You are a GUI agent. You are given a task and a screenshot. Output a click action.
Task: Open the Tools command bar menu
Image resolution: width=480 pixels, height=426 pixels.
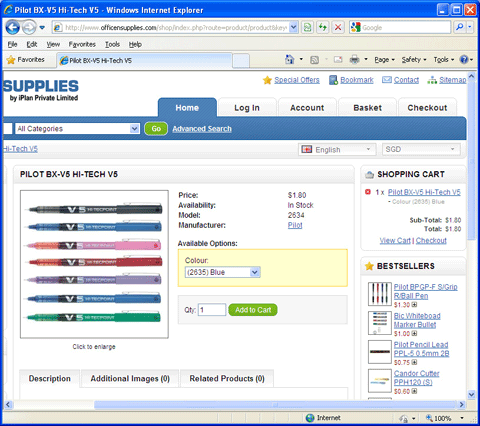(x=444, y=60)
